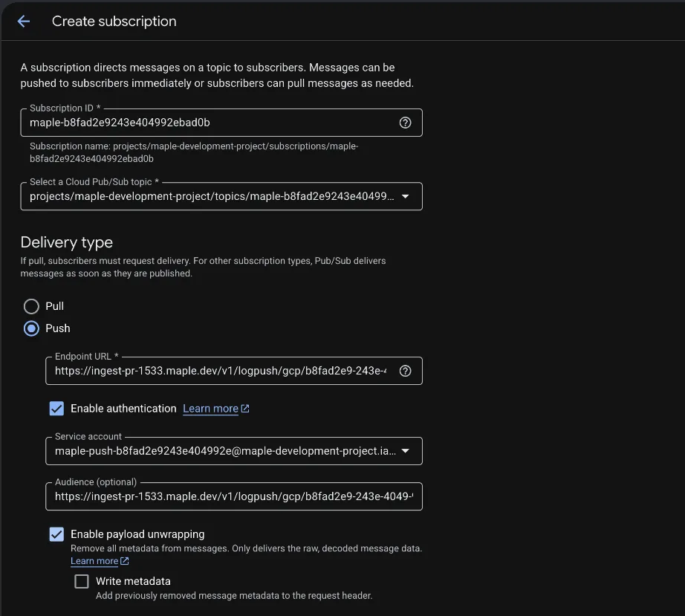Click 'Add previously removed message metadata' description
Screen dimensions: 685x616
click(234, 596)
